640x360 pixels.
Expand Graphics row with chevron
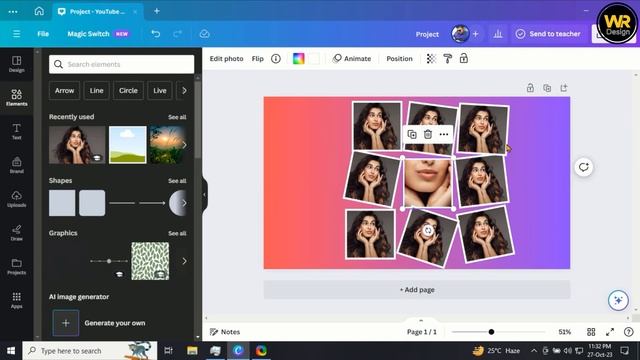click(184, 261)
